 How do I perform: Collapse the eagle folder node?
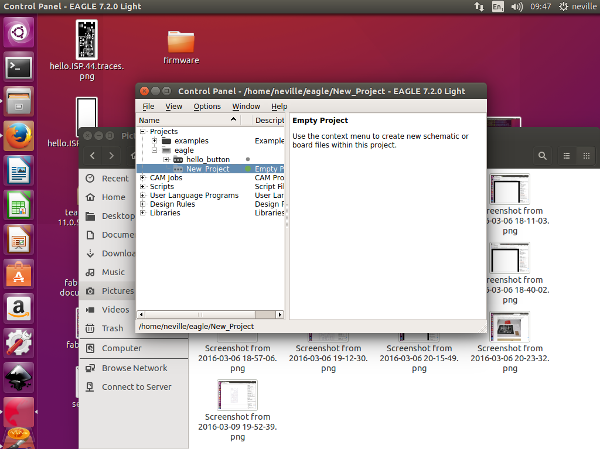point(155,150)
